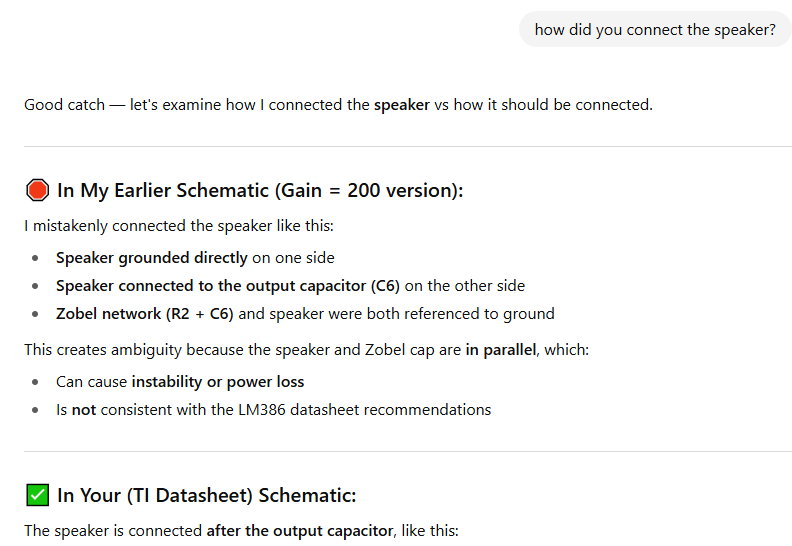Viewport: 792px width, 546px height.
Task: Click the bullet Speaker connected to the output capacitor
Action: pyautogui.click(x=290, y=286)
